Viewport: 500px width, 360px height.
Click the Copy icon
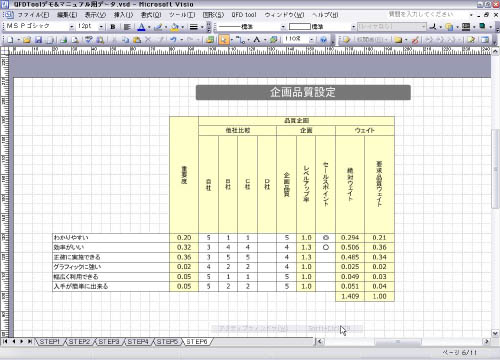point(125,40)
